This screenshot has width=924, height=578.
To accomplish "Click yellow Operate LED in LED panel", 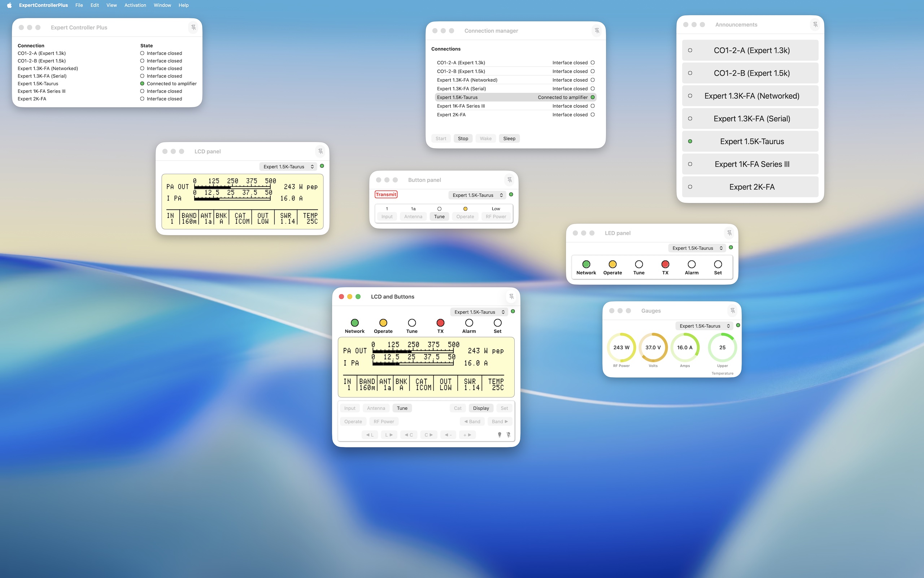I will 613,264.
